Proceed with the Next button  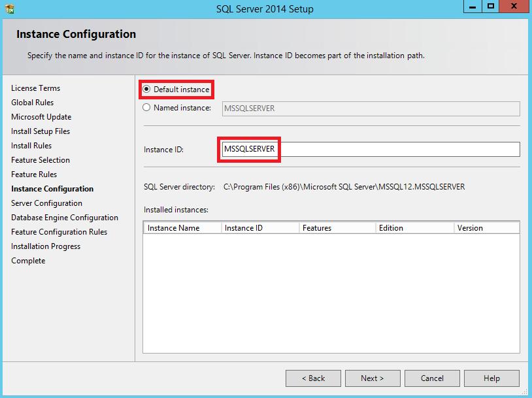click(x=373, y=378)
